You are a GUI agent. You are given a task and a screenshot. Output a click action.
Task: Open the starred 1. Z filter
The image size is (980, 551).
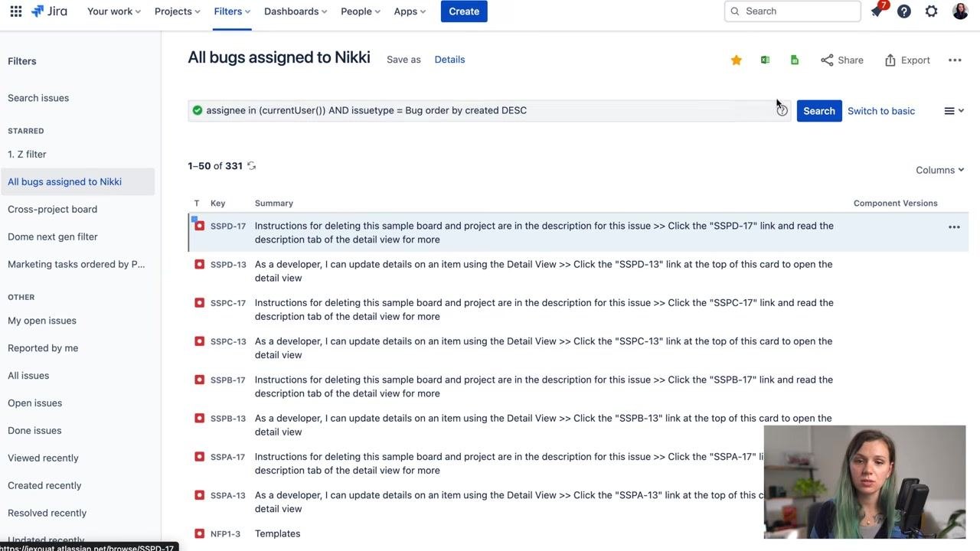coord(27,154)
